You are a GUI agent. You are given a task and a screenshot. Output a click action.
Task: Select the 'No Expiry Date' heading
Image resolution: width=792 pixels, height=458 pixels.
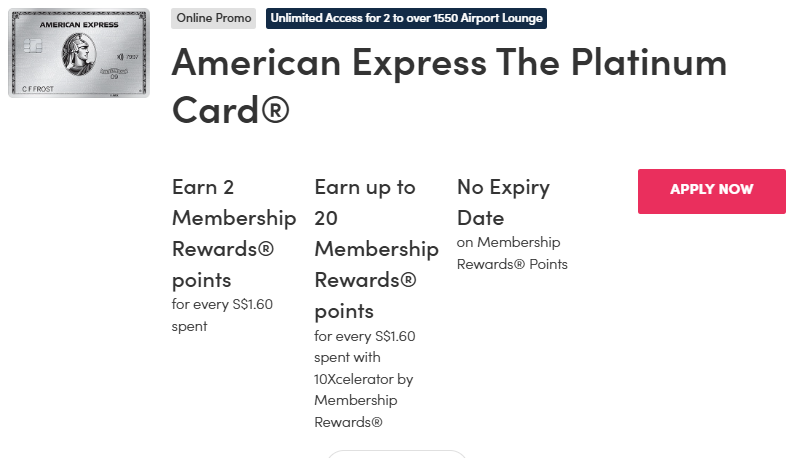[x=503, y=202]
